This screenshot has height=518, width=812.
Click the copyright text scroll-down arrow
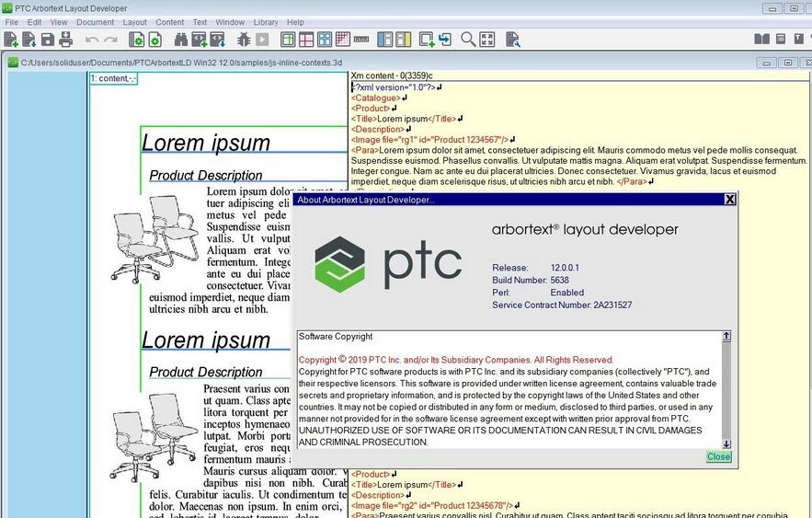pos(726,443)
